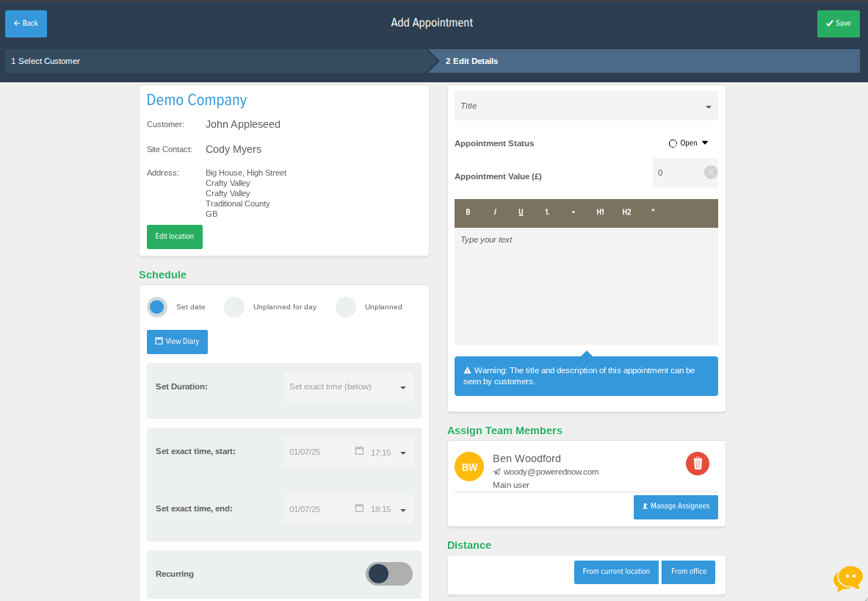Select the Unplanned for day option
This screenshot has width=868, height=601.
(234, 307)
